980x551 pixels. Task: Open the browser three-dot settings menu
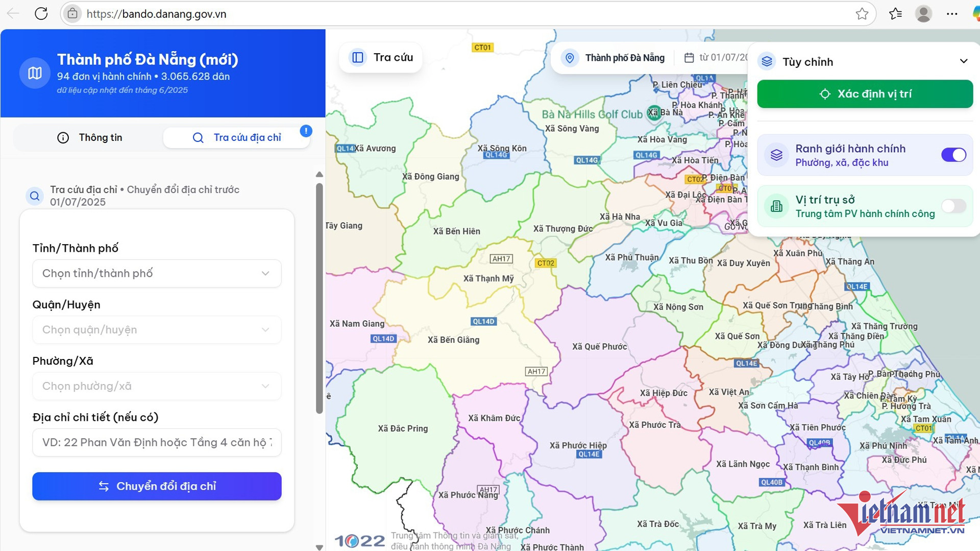point(951,14)
